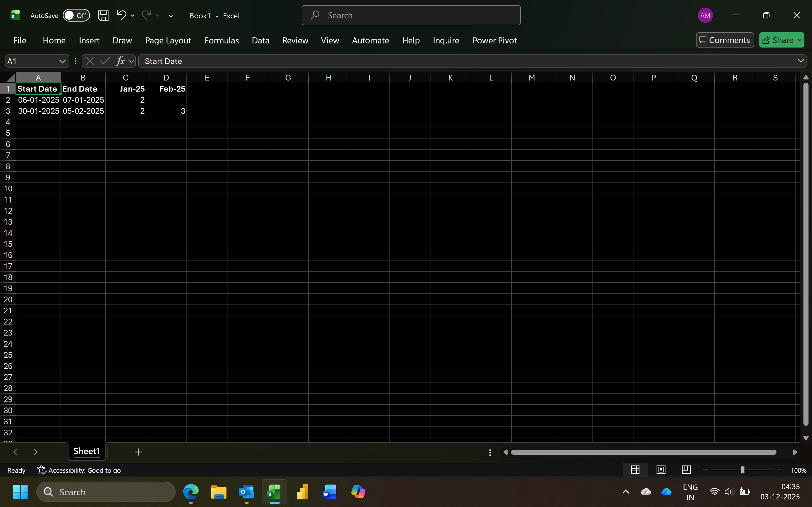Click the green Share button
The height and width of the screenshot is (507, 812).
778,40
